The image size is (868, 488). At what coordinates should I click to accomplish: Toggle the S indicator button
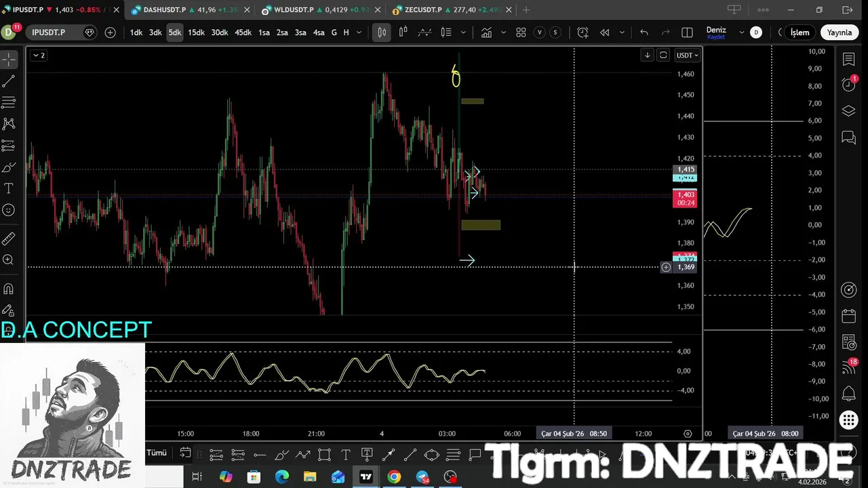click(x=555, y=33)
